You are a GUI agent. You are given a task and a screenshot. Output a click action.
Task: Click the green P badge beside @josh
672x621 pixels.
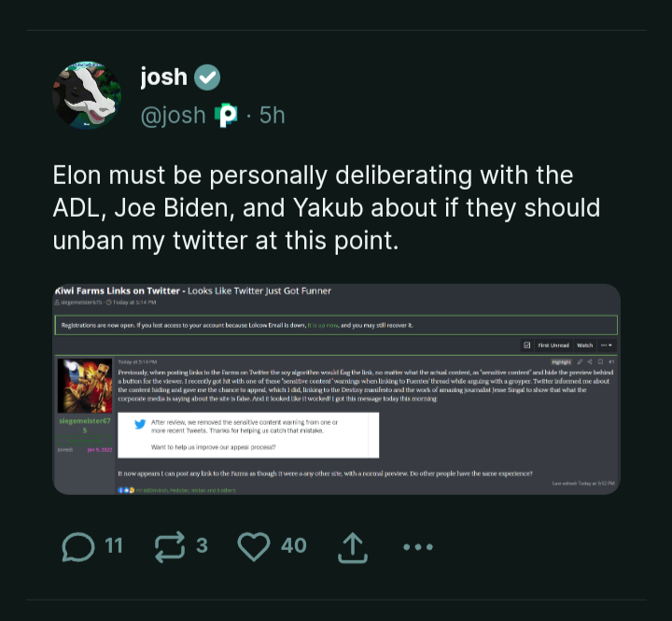(x=226, y=116)
